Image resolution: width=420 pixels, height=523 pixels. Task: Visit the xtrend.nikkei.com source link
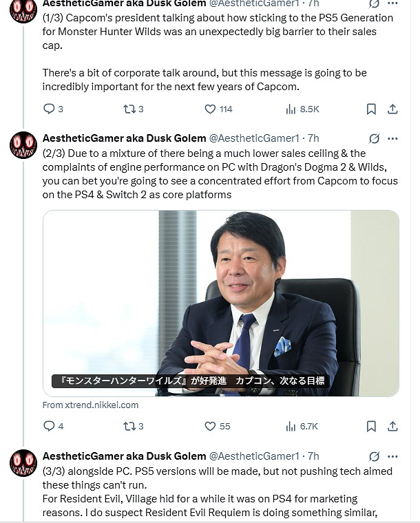click(x=90, y=405)
